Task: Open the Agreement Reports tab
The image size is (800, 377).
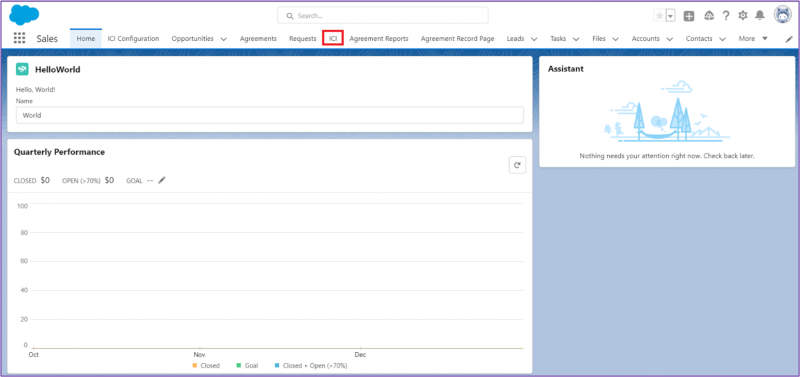Action: point(379,38)
